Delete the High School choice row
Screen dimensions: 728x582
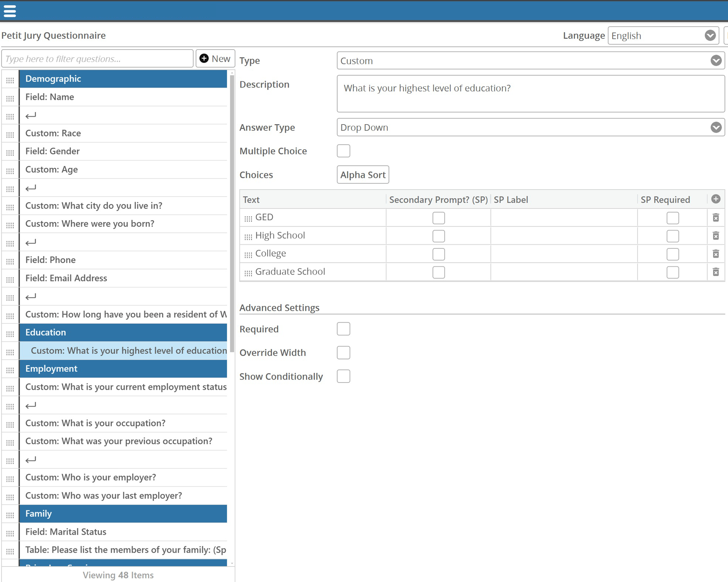(x=715, y=236)
